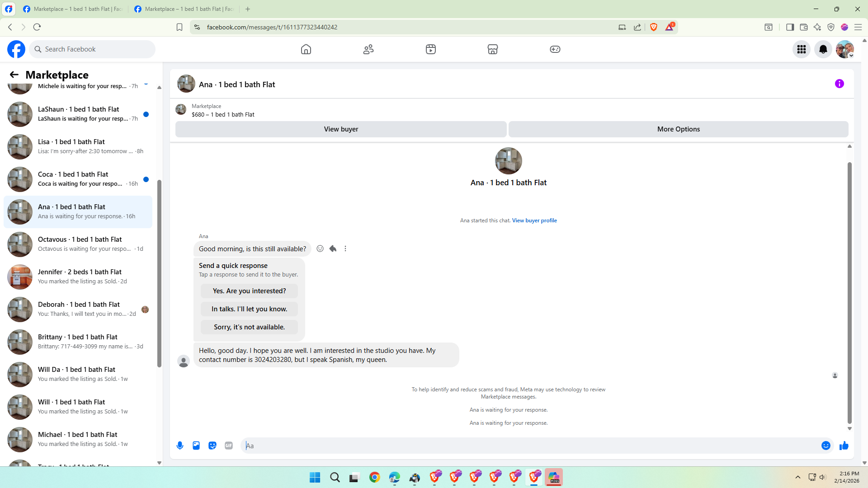
Task: Open the GIF picker icon
Action: pos(229,446)
